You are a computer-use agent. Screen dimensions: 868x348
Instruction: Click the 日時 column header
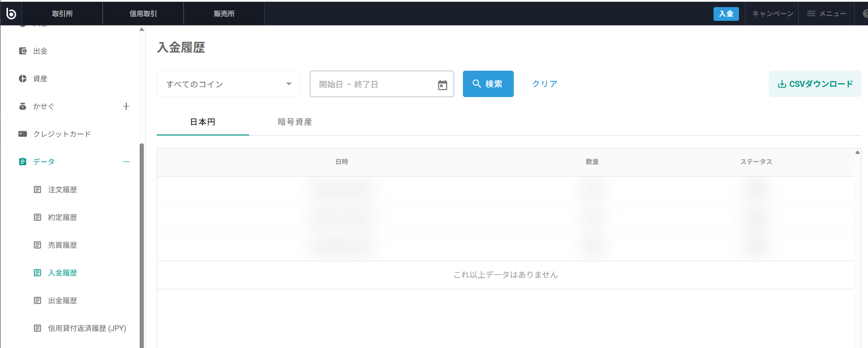[342, 162]
